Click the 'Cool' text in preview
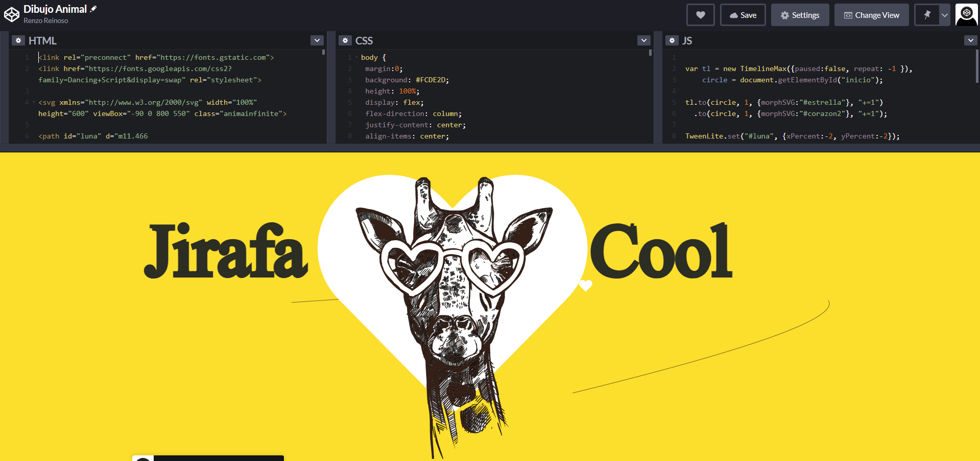The height and width of the screenshot is (461, 980). pyautogui.click(x=661, y=251)
